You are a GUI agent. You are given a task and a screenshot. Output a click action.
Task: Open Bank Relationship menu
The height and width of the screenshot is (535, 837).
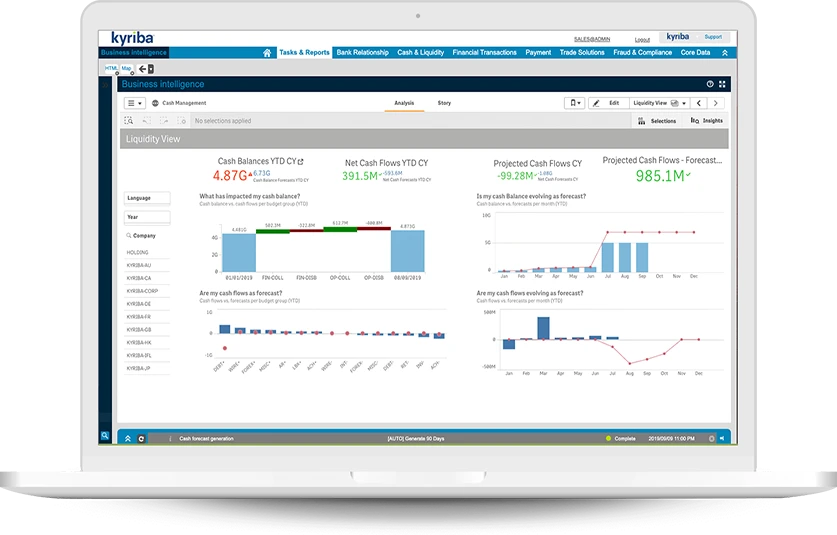point(362,52)
